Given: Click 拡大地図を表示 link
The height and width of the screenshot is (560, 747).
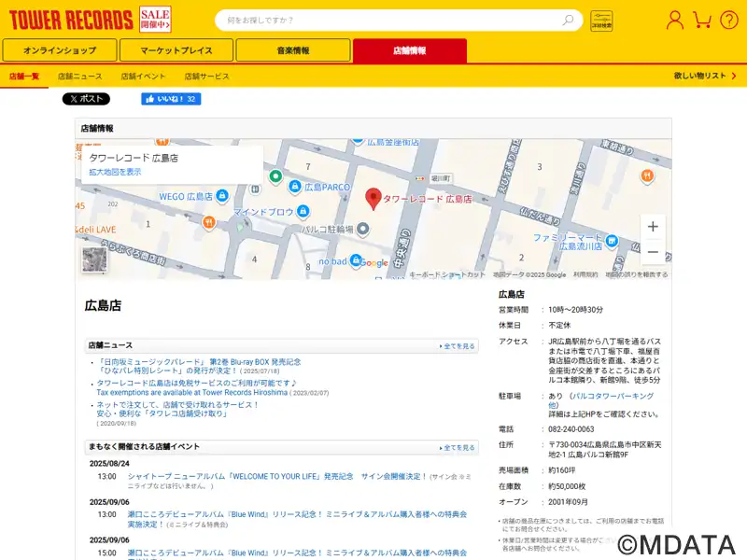Looking at the screenshot, I should (x=115, y=172).
